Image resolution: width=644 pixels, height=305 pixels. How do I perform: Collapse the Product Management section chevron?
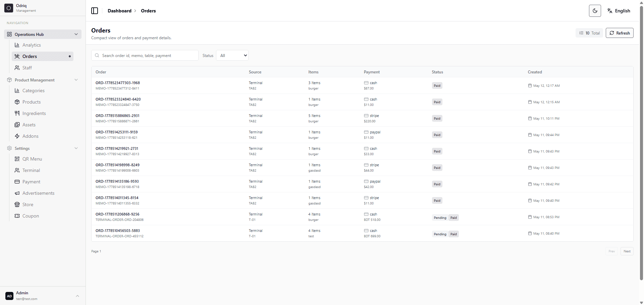click(x=76, y=80)
